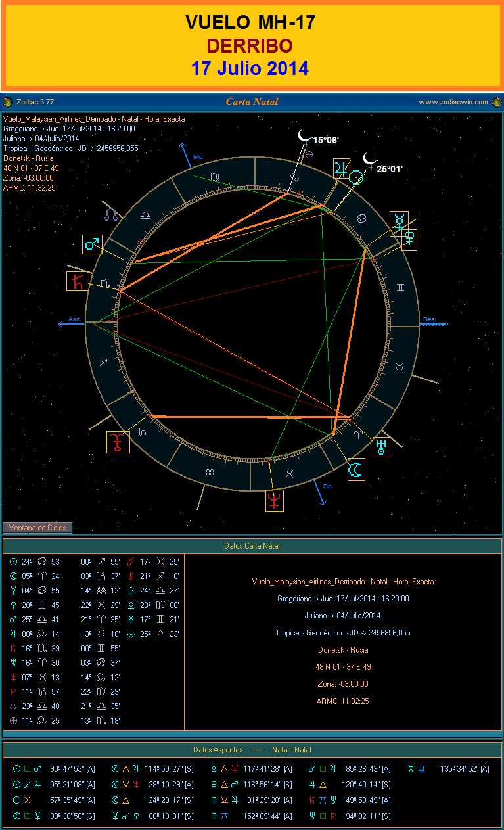Click the Pisces sign in the zodiac ring

289,473
